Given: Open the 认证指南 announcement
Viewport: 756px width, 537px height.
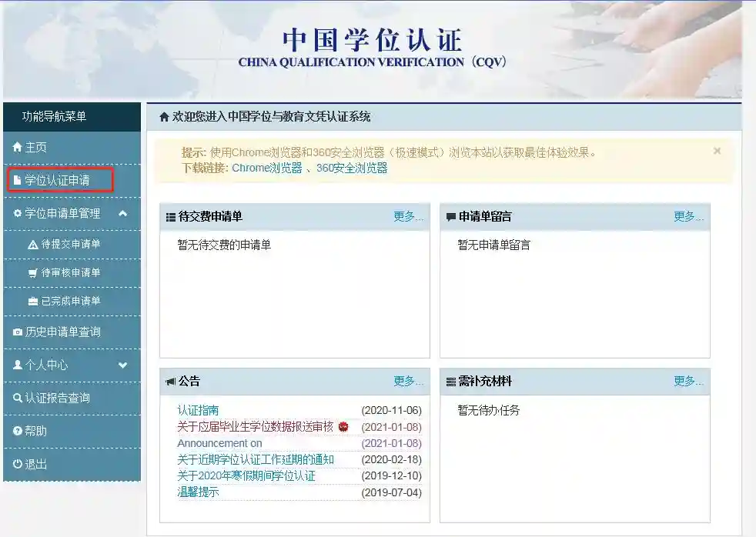Looking at the screenshot, I should (x=198, y=411).
